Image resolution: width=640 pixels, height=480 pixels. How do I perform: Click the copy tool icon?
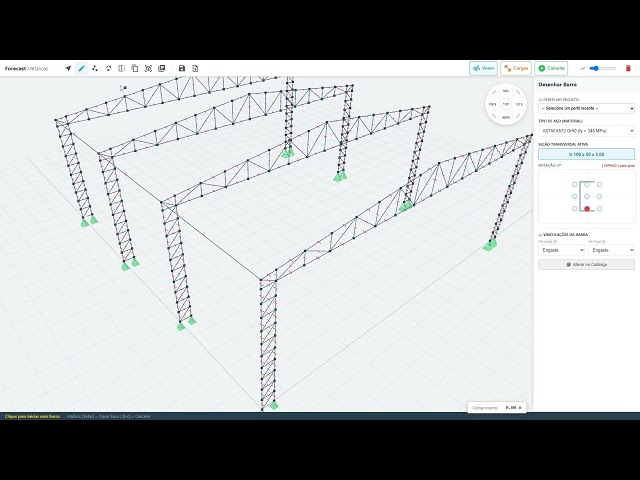coord(135,68)
